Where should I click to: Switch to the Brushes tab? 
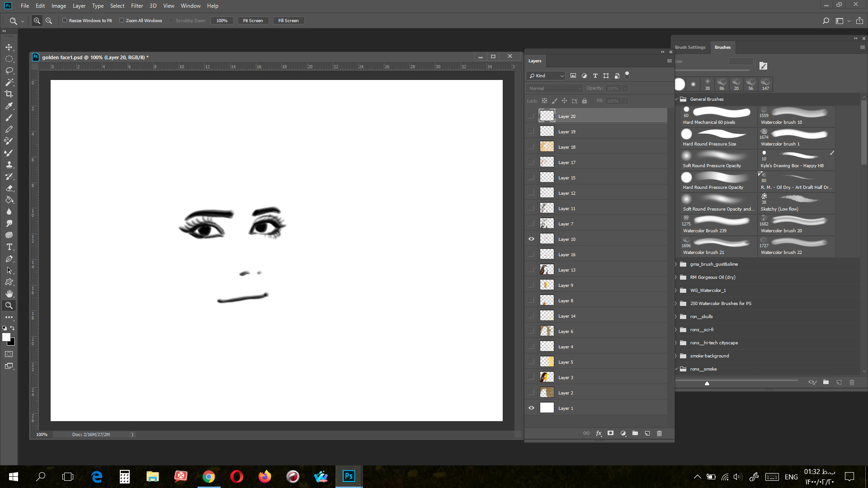point(722,47)
